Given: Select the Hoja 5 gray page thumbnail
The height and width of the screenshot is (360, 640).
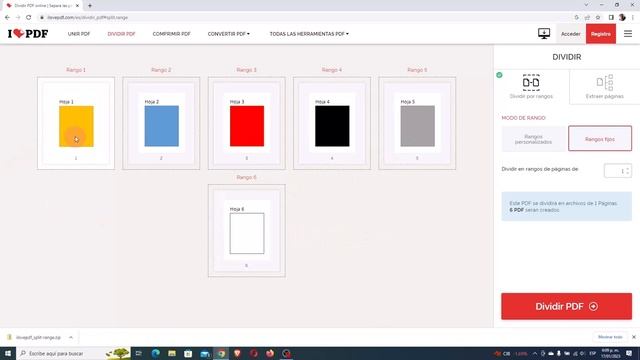Looking at the screenshot, I should 417,123.
